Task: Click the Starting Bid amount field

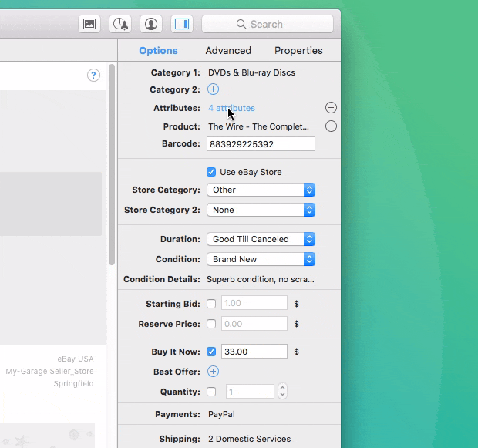Action: point(254,304)
